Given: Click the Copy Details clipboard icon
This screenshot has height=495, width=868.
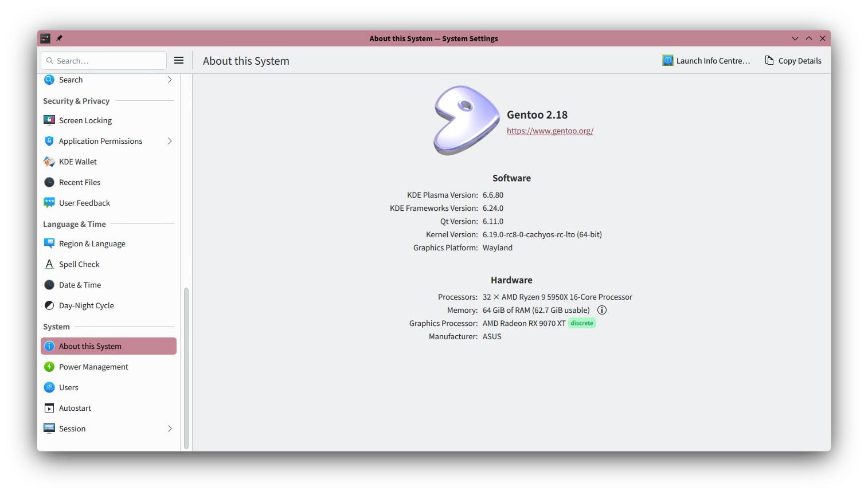Looking at the screenshot, I should click(x=769, y=60).
